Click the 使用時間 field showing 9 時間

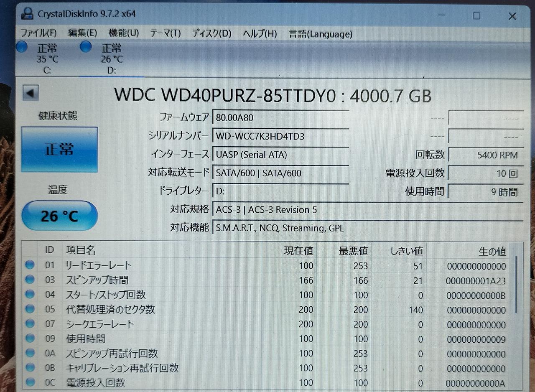point(486,191)
